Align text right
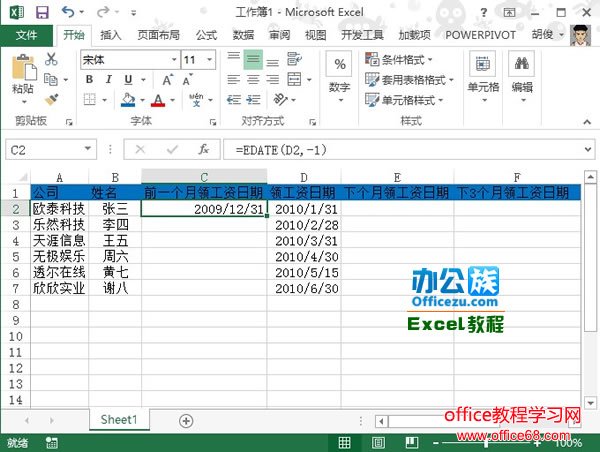The height and width of the screenshot is (452, 600). click(272, 79)
